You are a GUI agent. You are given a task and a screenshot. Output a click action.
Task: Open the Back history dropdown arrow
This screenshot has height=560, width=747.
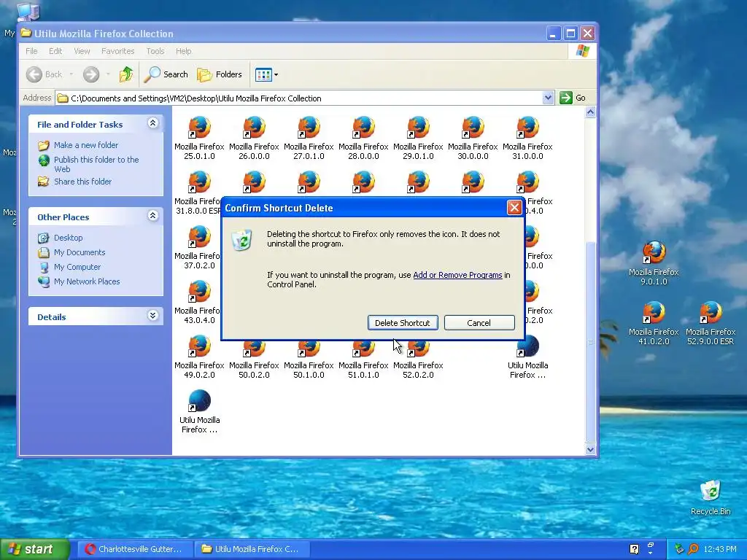(71, 74)
